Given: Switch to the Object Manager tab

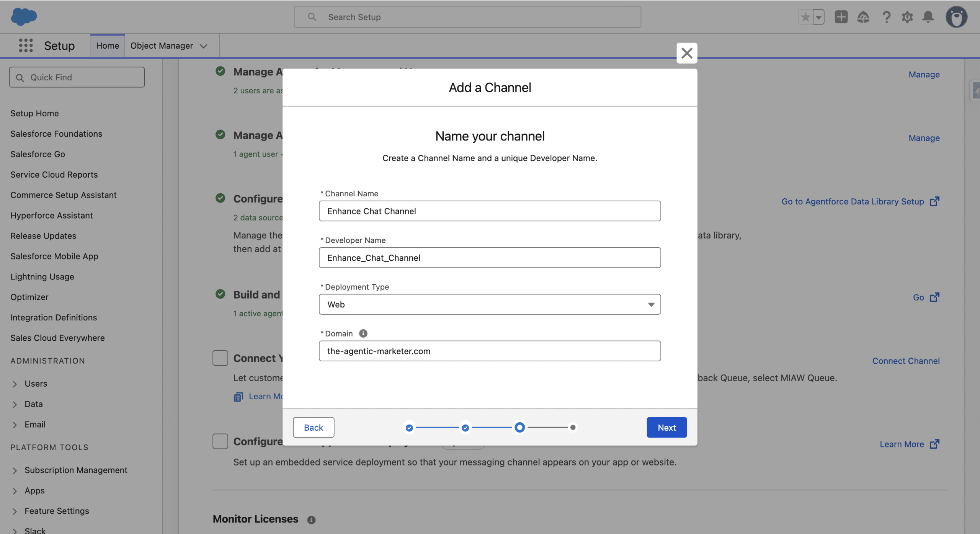Looking at the screenshot, I should point(162,46).
